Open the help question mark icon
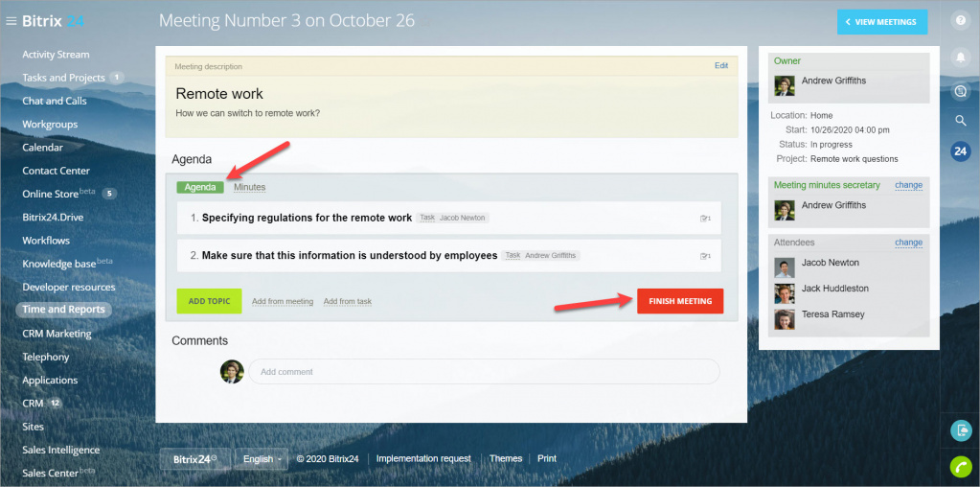The image size is (980, 487). click(961, 21)
